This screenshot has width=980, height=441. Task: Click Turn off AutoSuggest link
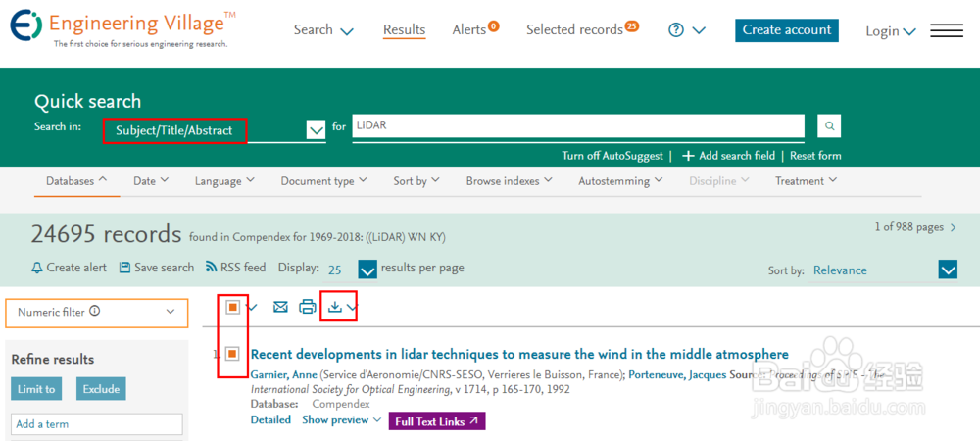tap(612, 156)
